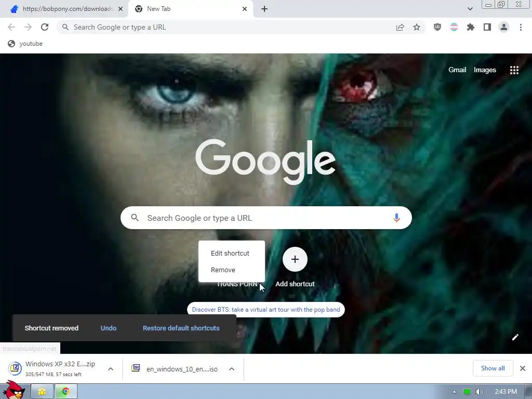Click the green network tray icon
Image resolution: width=532 pixels, height=399 pixels.
coord(467,392)
